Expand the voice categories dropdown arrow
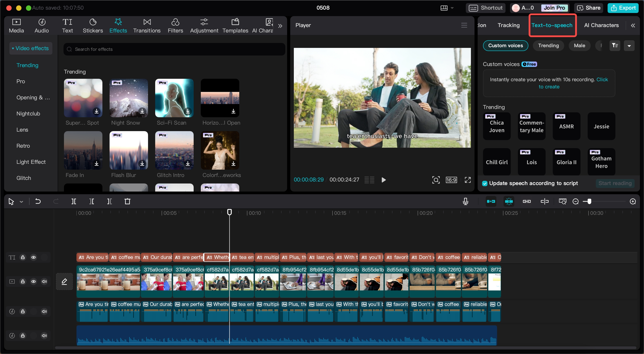Image resolution: width=644 pixels, height=354 pixels. (629, 46)
